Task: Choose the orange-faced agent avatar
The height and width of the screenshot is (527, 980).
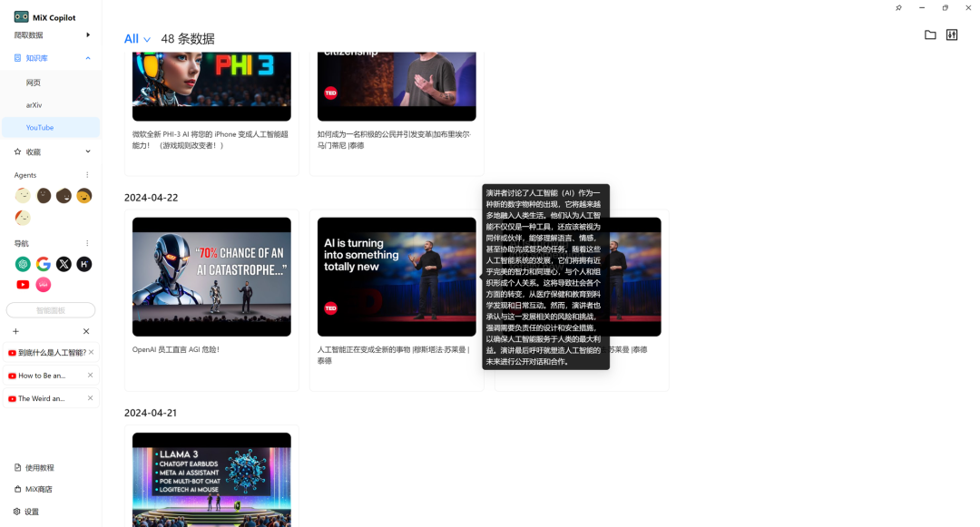Action: tap(84, 195)
